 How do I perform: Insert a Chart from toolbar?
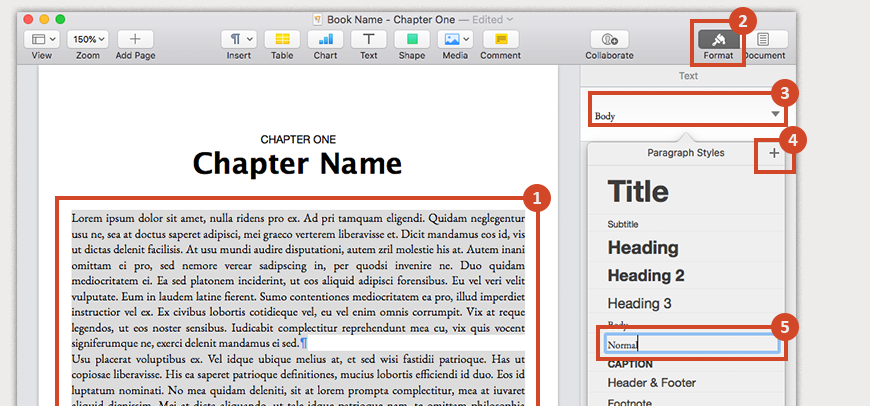click(x=325, y=39)
